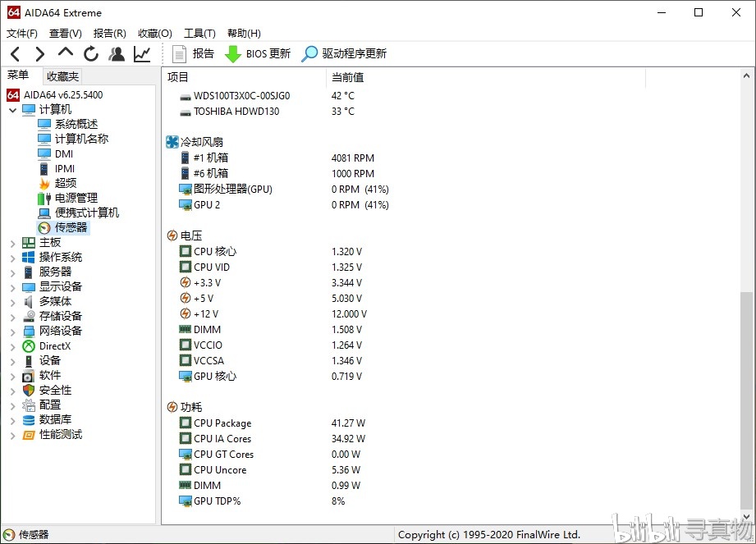Click the vertical scrollbar up arrow
756x544 pixels.
tap(747, 75)
